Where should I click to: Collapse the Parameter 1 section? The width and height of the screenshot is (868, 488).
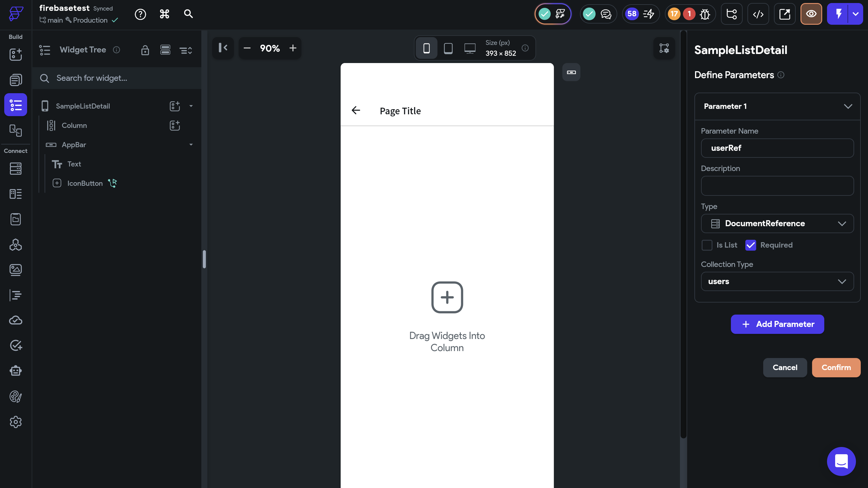click(848, 106)
